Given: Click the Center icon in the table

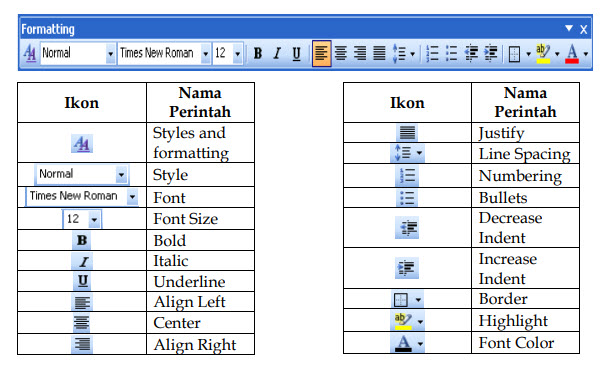Looking at the screenshot, I should point(81,323).
